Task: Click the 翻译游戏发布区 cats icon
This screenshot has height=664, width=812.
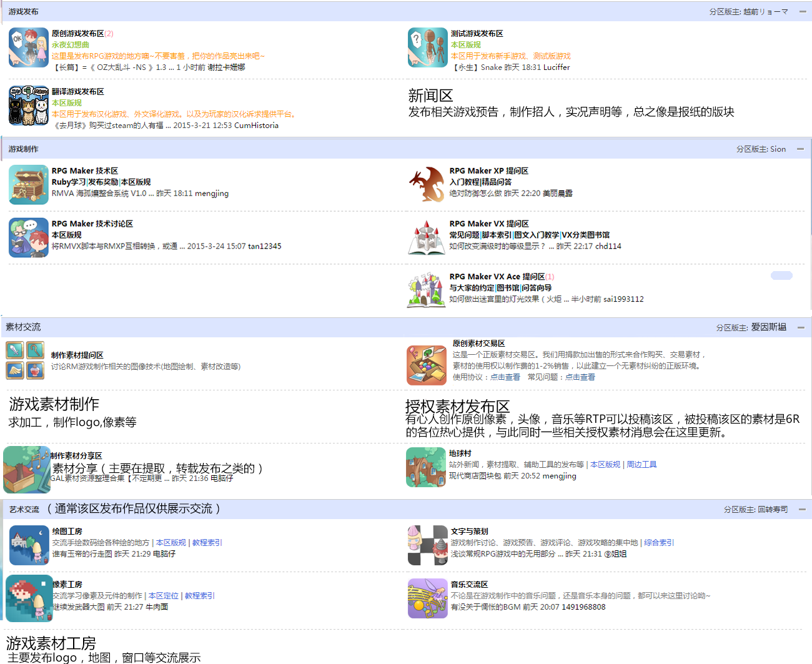Action: (x=29, y=106)
